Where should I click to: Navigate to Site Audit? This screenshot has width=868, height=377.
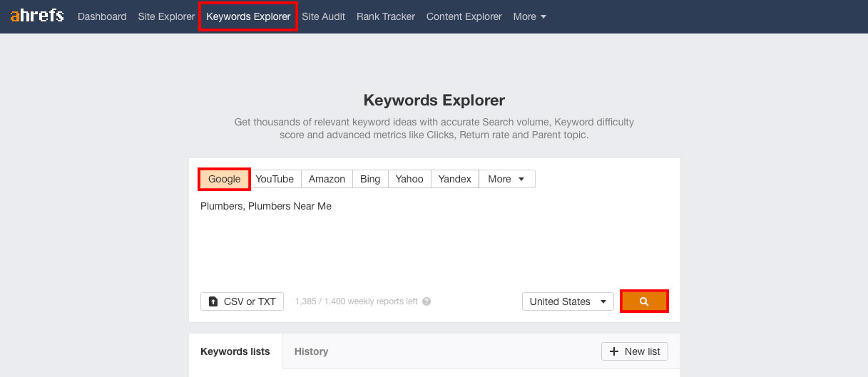tap(324, 16)
